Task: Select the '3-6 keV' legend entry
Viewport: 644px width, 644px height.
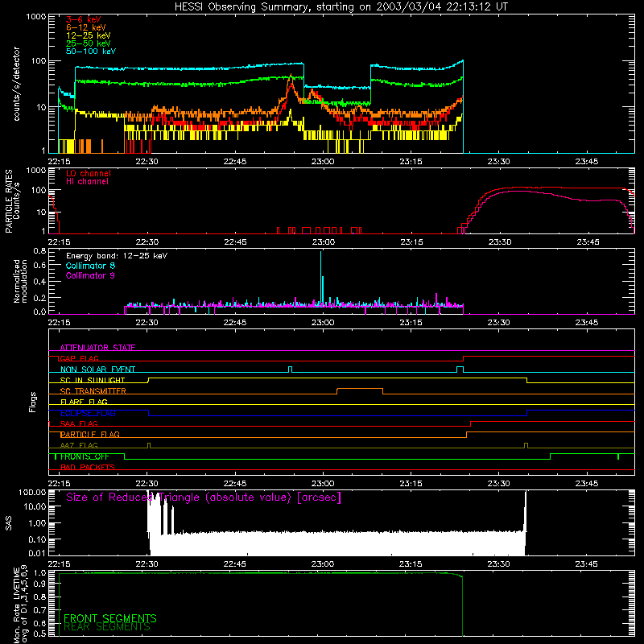Action: (x=84, y=19)
